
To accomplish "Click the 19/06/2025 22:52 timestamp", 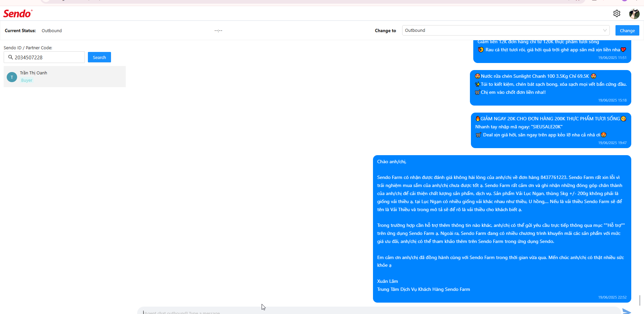I will (612, 297).
